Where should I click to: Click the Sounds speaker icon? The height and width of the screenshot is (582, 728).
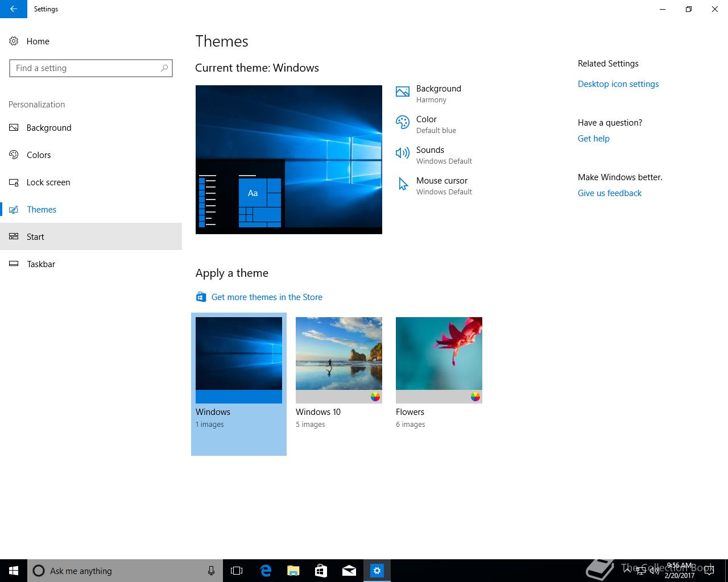403,153
